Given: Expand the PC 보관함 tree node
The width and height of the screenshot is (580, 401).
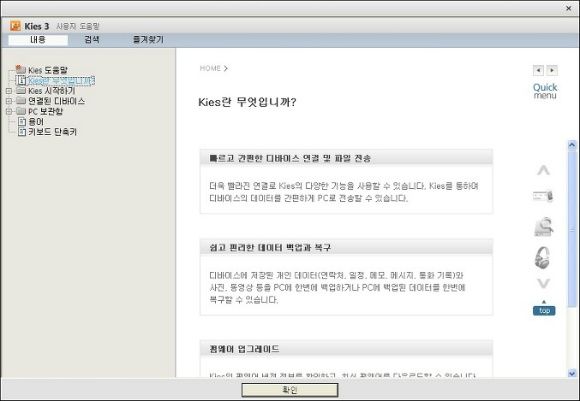Looking at the screenshot, I should point(9,111).
